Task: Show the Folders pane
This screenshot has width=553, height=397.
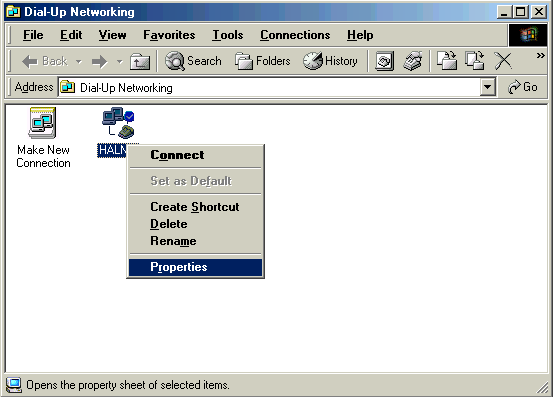Action: (x=262, y=61)
